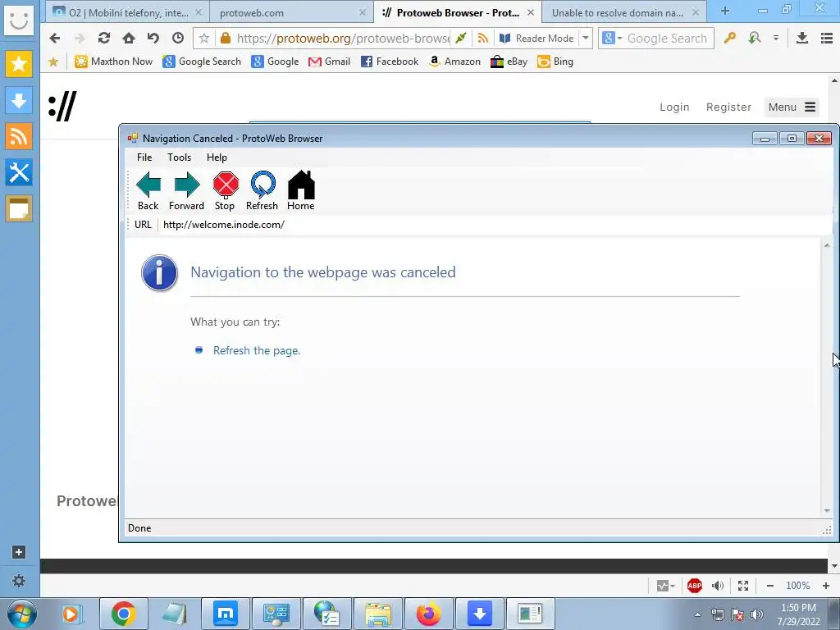Expand toolbar extras dropdown arrow
The image size is (840, 630).
click(776, 38)
